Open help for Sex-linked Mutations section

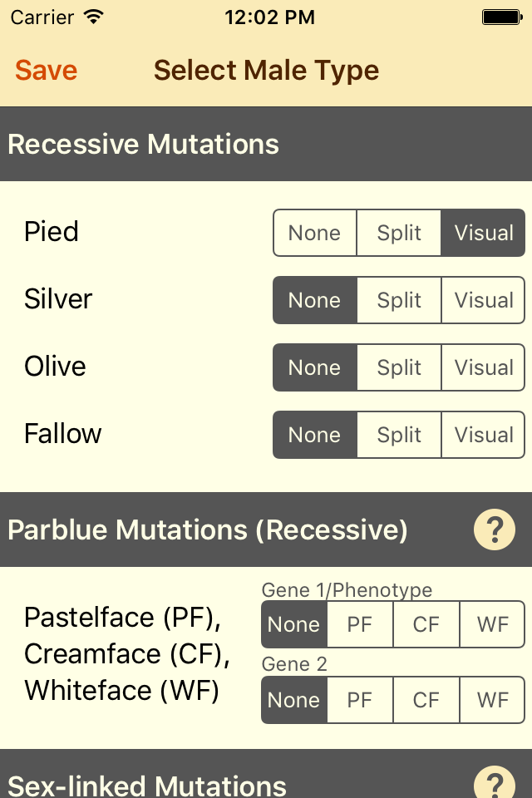pyautogui.click(x=495, y=783)
